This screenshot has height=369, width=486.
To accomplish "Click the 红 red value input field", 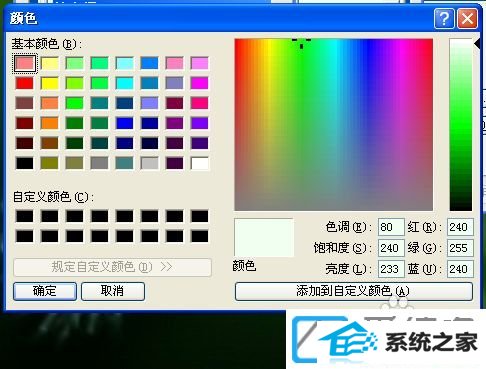I will 460,227.
